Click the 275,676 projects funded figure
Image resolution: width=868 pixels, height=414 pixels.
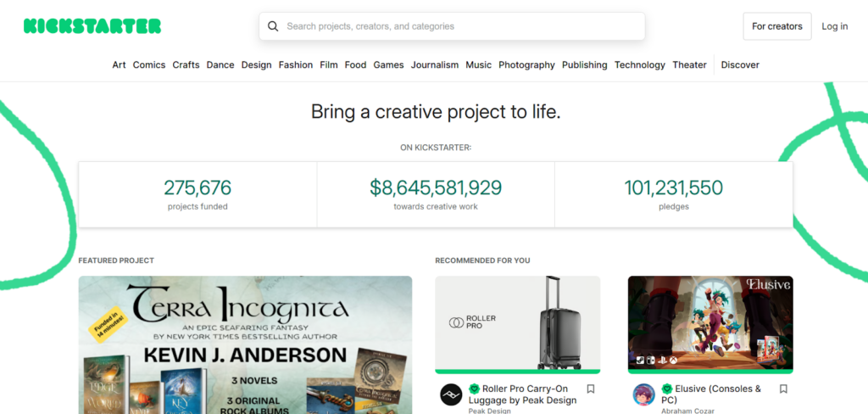pos(198,187)
